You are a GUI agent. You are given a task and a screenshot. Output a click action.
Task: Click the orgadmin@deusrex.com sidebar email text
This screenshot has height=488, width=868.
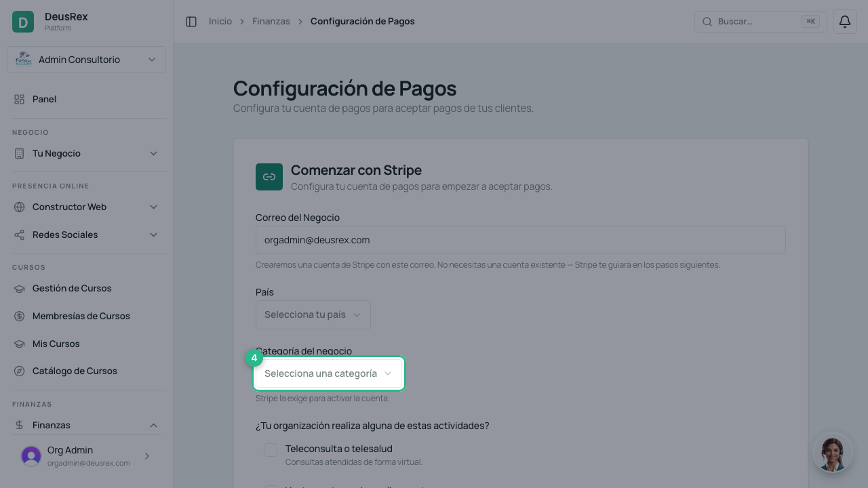coord(89,463)
